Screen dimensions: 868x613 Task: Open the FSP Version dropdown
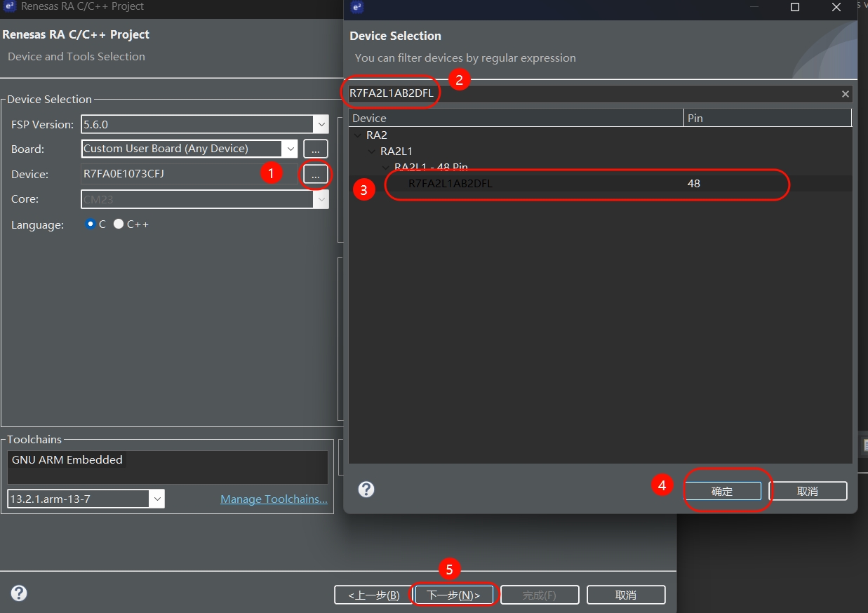click(321, 124)
